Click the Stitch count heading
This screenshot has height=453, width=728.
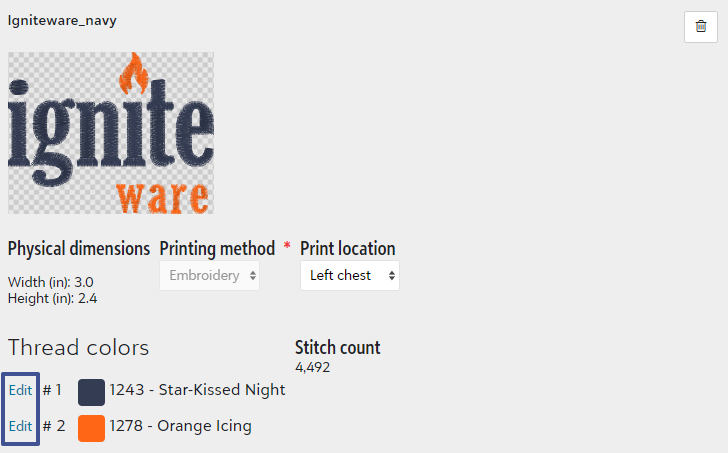click(338, 348)
